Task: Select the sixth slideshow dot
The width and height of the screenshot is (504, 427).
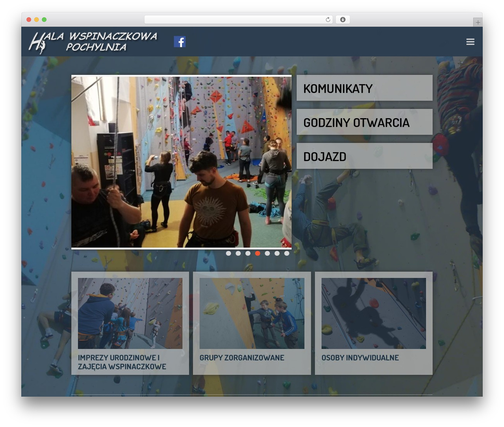Action: [277, 253]
